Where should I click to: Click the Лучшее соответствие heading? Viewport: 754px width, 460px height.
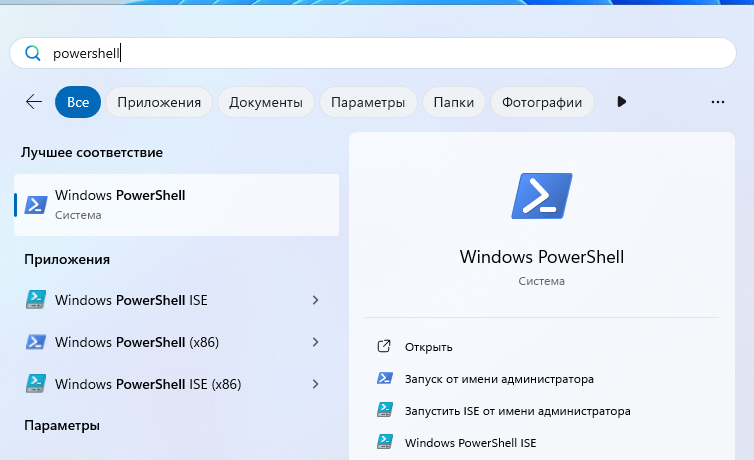coord(92,152)
